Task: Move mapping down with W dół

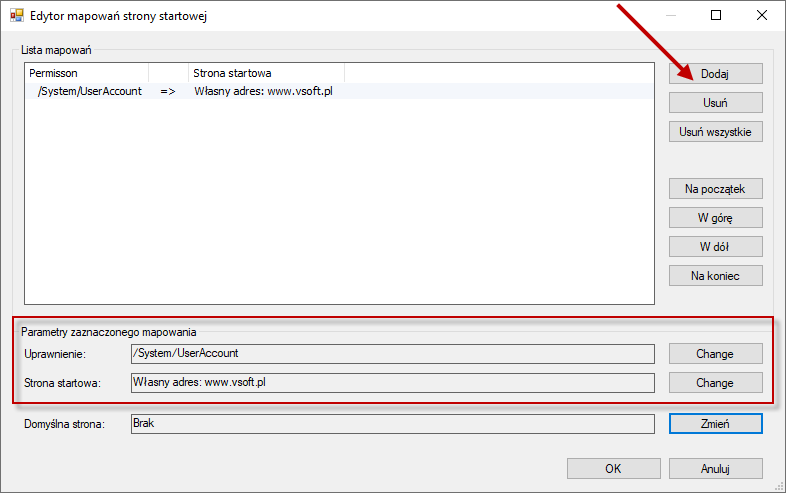Action: coord(715,247)
